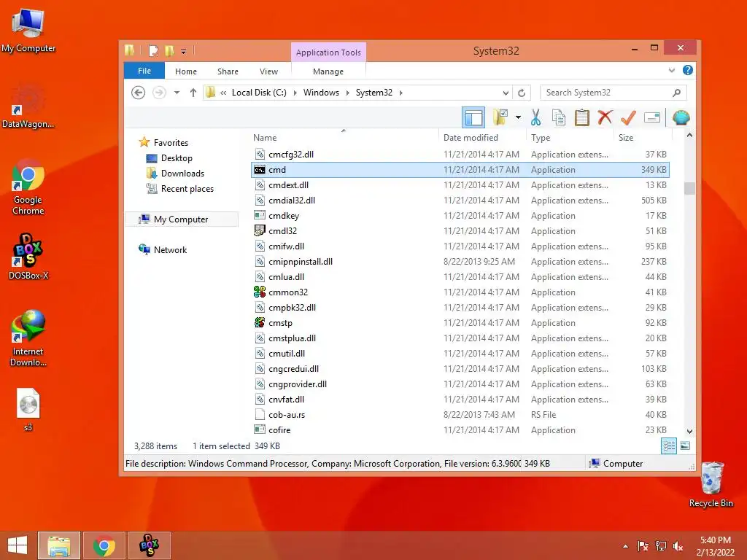The height and width of the screenshot is (560, 747).
Task: Expand the arrow after System32 in path
Action: tap(400, 93)
